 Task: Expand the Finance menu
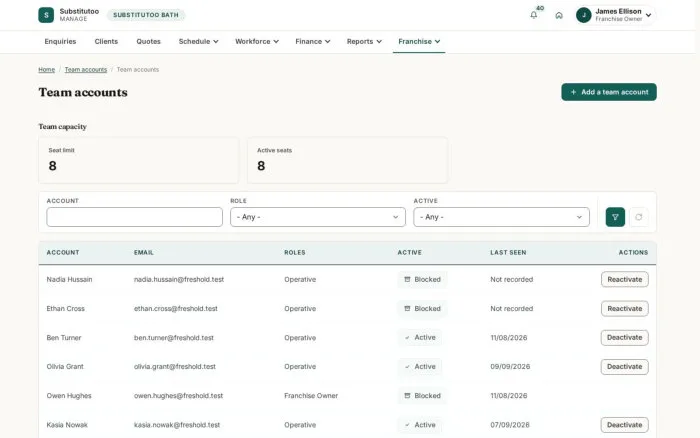click(x=312, y=42)
